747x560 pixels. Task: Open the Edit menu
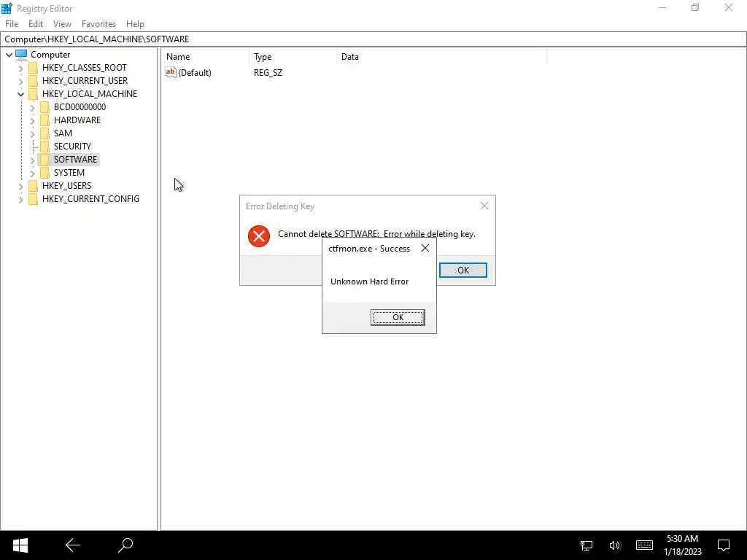pyautogui.click(x=36, y=24)
